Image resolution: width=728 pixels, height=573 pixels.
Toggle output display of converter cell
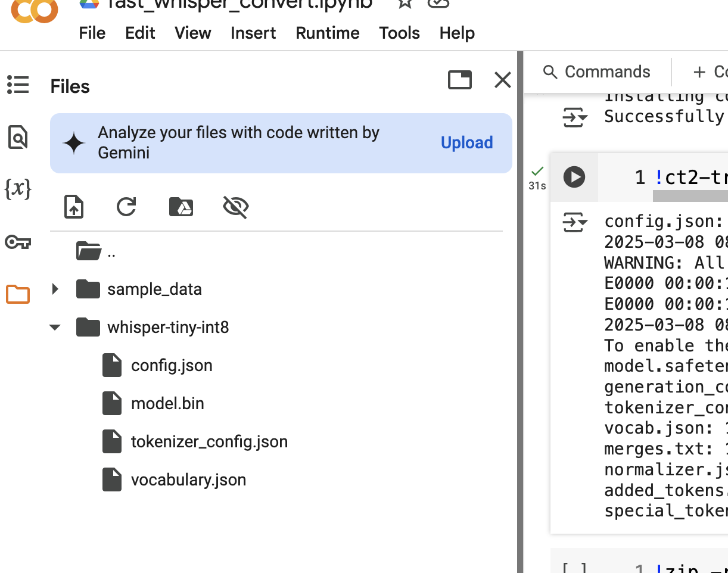pos(575,223)
